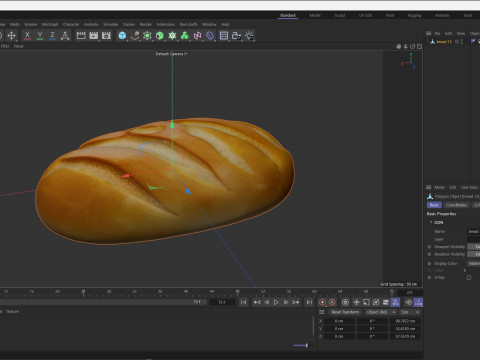Switch to the Standard layout tab
The height and width of the screenshot is (360, 480).
288,15
